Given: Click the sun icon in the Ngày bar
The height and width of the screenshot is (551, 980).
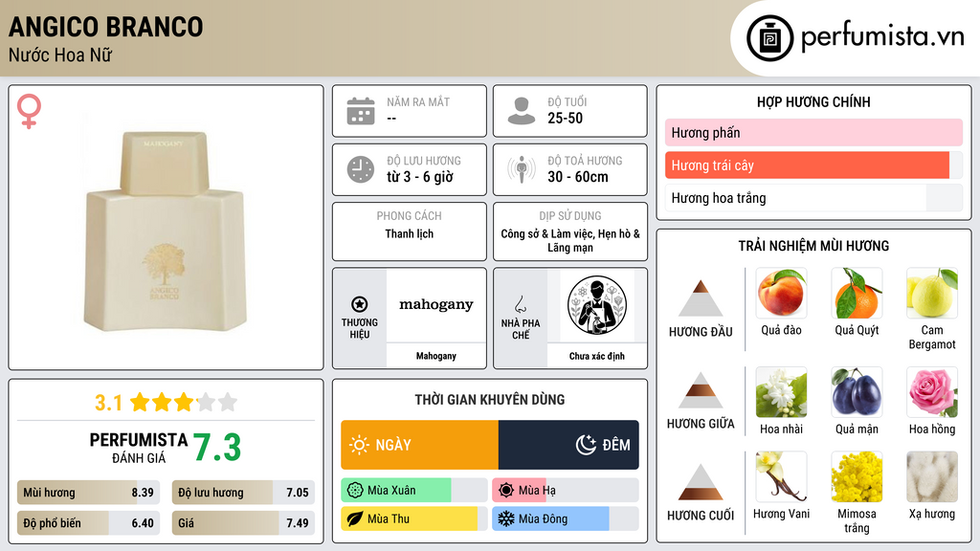Looking at the screenshot, I should (x=360, y=445).
